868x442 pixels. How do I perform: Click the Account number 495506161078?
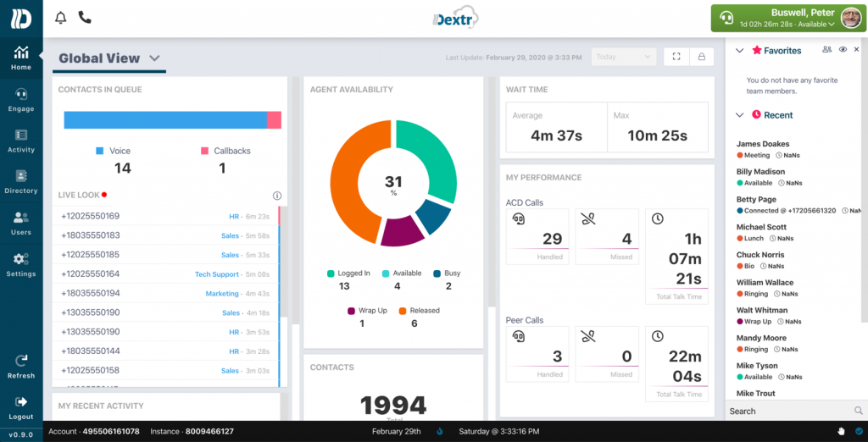pos(111,432)
